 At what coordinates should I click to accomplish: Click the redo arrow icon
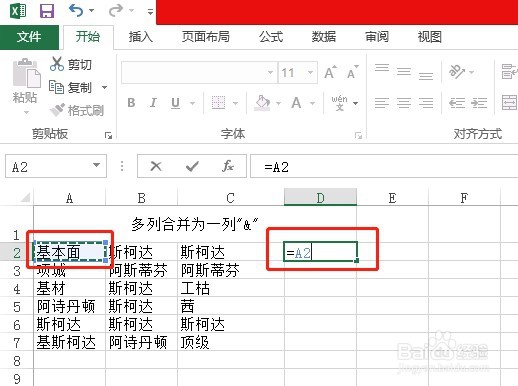coord(115,11)
